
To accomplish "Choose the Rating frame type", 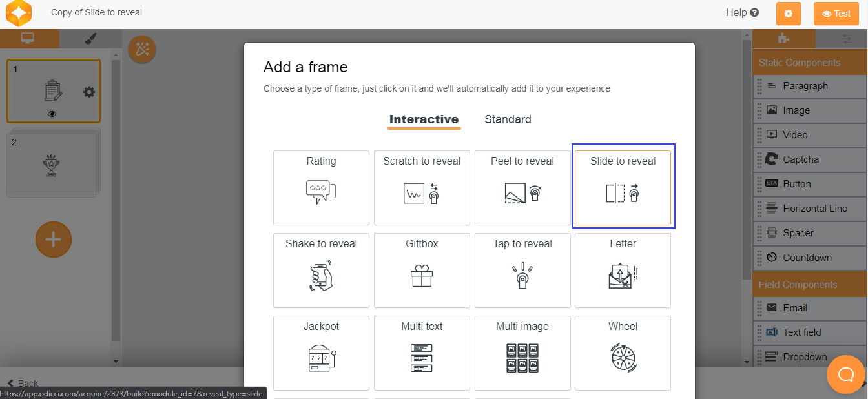I will pos(321,187).
